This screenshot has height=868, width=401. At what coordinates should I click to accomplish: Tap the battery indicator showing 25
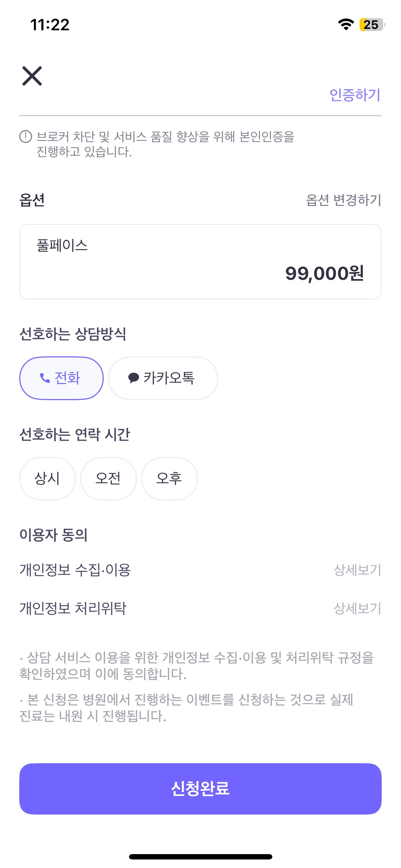(372, 25)
